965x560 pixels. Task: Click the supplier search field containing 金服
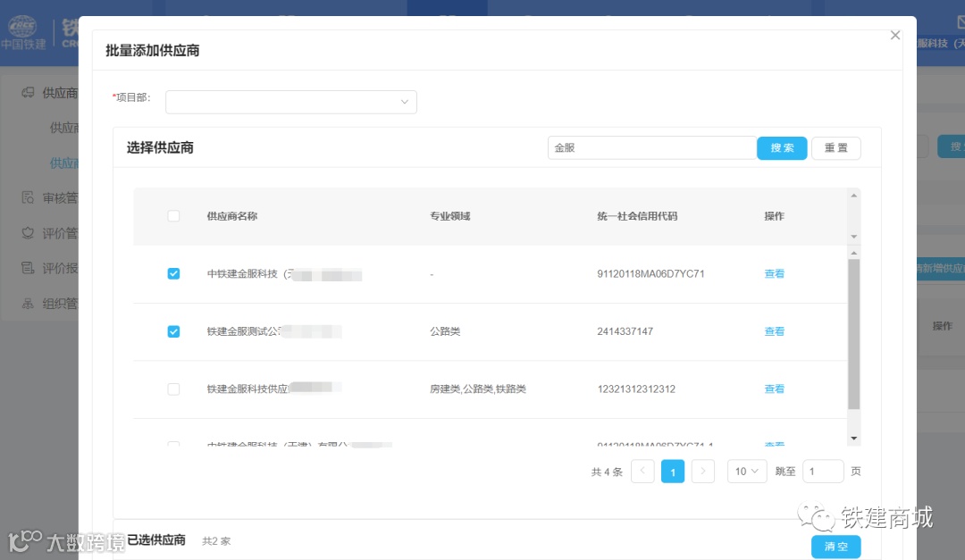[651, 147]
